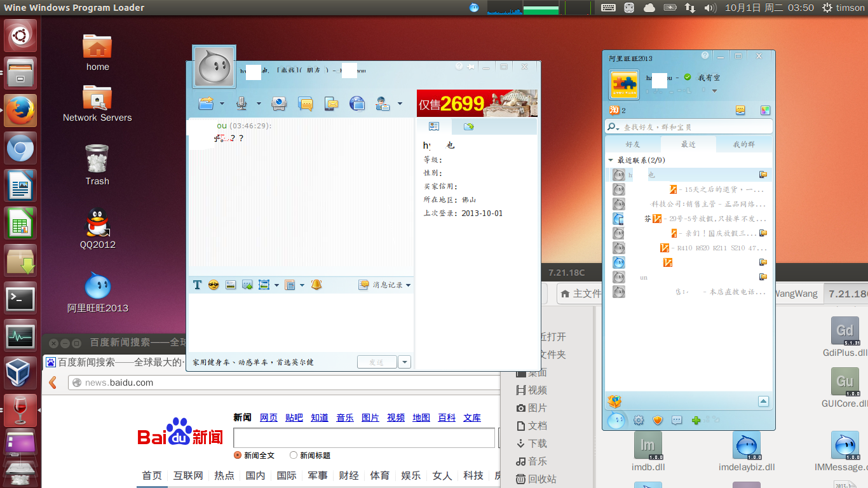Click the 发送 send button
This screenshot has height=488, width=868.
coord(377,362)
